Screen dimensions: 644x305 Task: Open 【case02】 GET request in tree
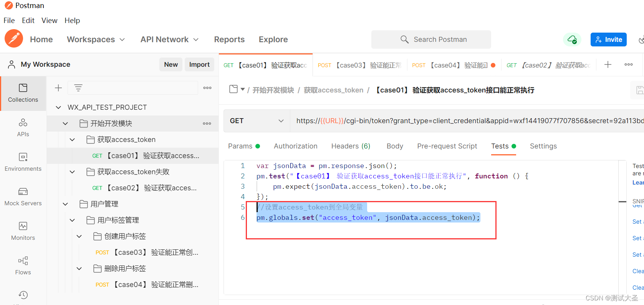pos(133,188)
